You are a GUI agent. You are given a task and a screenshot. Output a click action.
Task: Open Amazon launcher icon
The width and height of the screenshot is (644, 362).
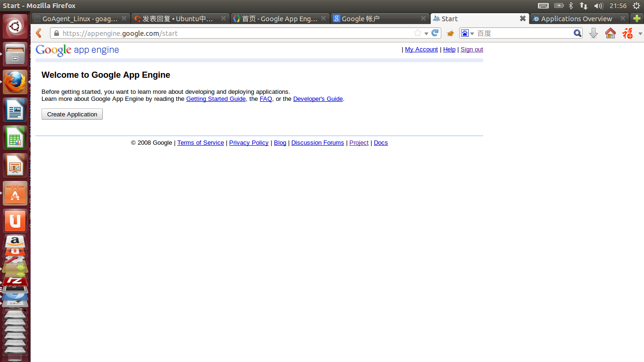click(x=15, y=242)
